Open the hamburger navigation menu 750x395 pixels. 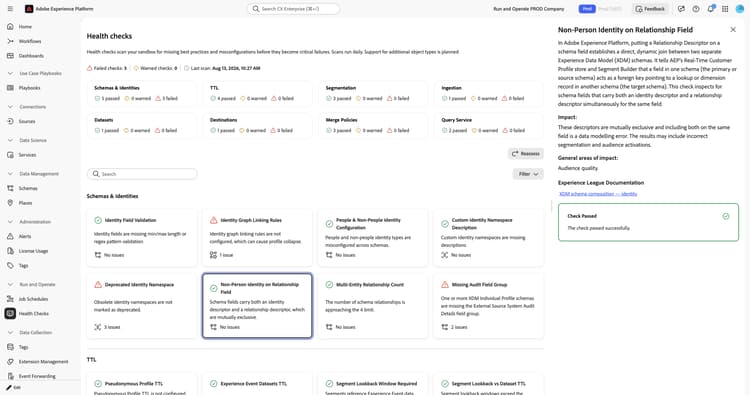pos(11,9)
